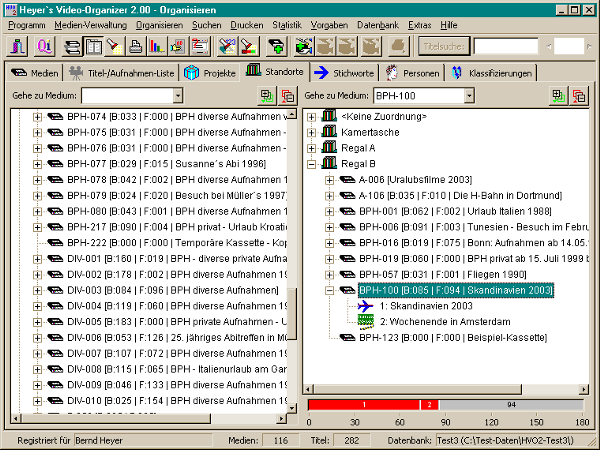
Task: Click the purple Qi toolbar icon
Action: coord(44,46)
